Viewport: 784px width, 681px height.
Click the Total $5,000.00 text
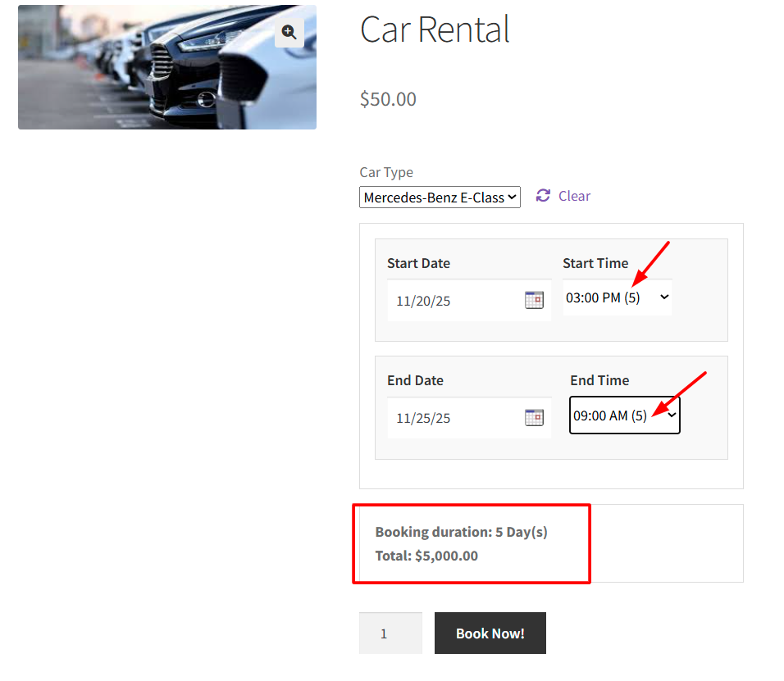(426, 556)
